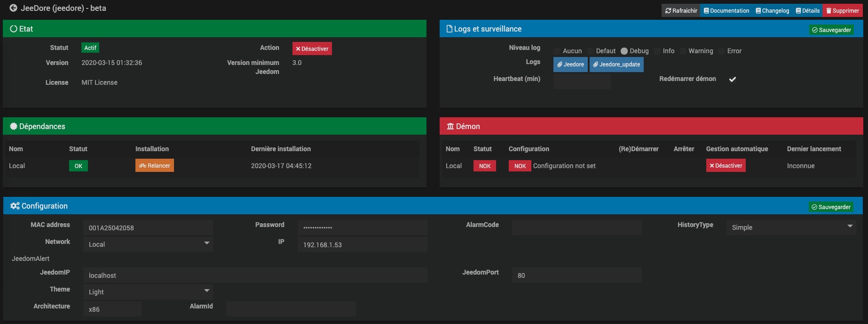The height and width of the screenshot is (324, 868).
Task: Toggle the Redémarrer démon checkbox
Action: (x=732, y=79)
